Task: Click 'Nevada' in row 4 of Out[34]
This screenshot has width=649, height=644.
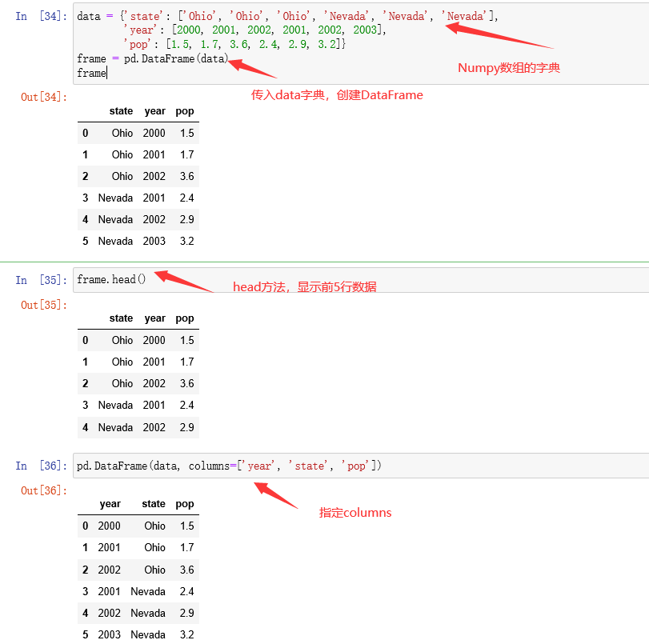Action: [115, 219]
